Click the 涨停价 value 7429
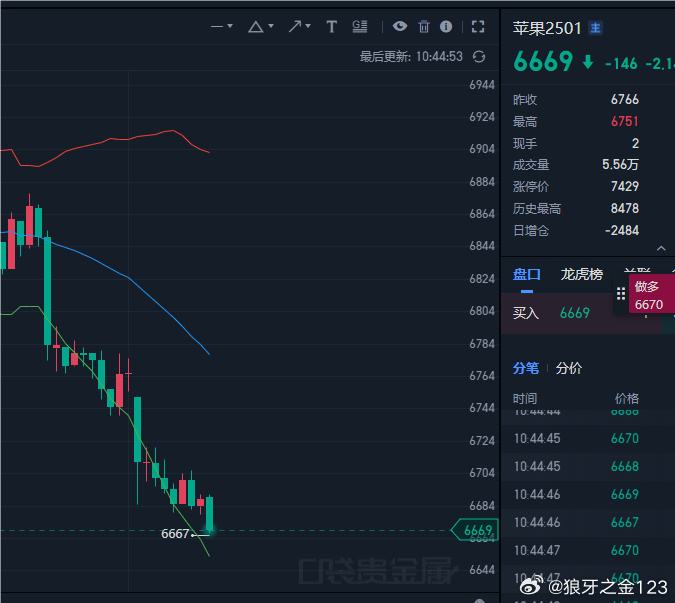Viewport: 675px width, 603px height. [625, 186]
